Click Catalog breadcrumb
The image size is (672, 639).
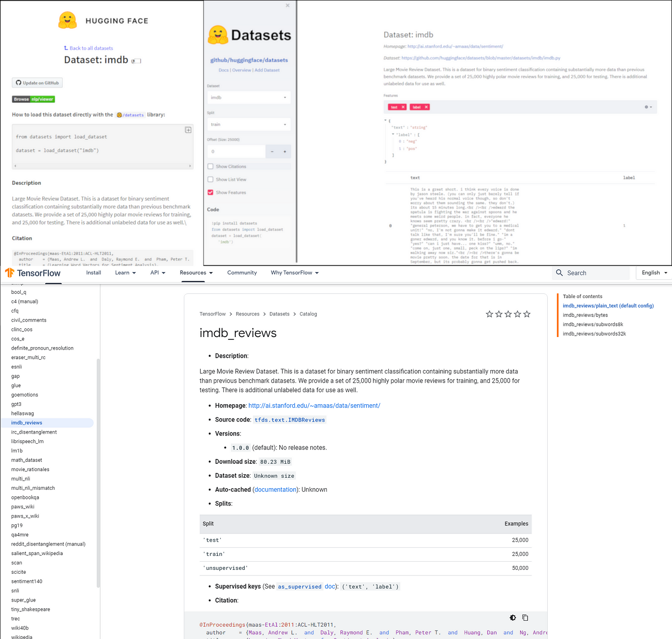click(308, 314)
